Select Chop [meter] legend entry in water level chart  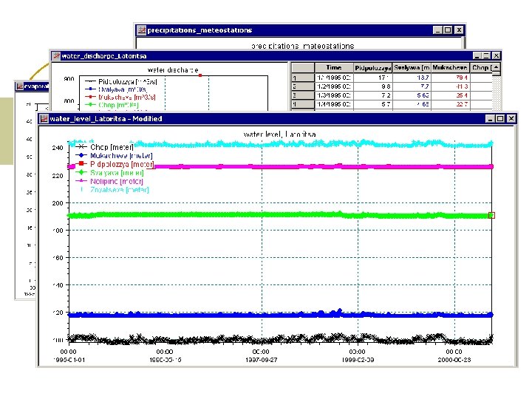coord(104,147)
